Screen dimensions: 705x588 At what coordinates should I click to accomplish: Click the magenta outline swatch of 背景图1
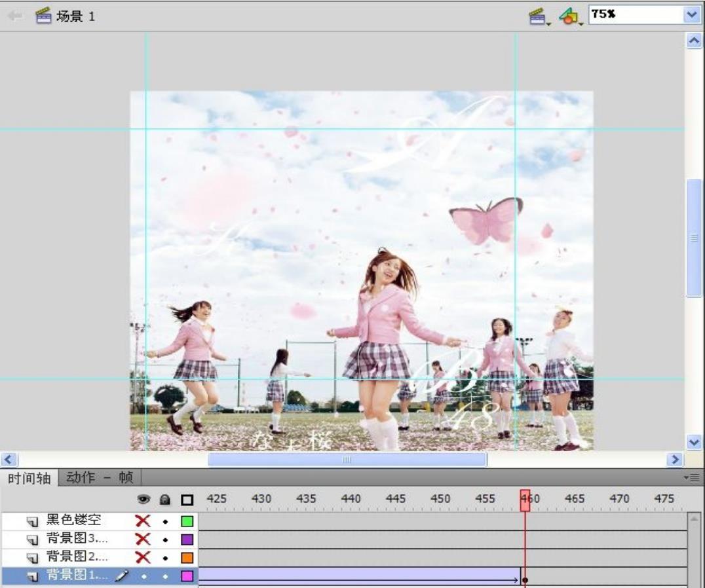click(187, 577)
